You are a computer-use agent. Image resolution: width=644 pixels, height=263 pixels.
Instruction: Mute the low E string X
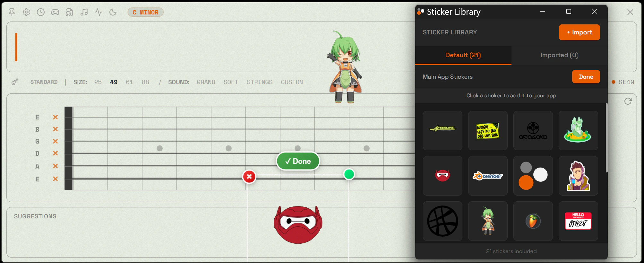click(x=55, y=179)
